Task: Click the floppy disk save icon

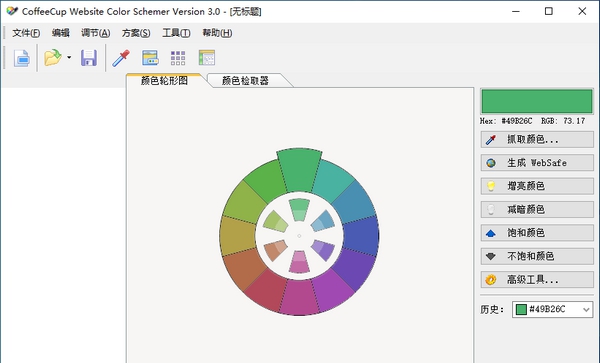Action: click(89, 58)
